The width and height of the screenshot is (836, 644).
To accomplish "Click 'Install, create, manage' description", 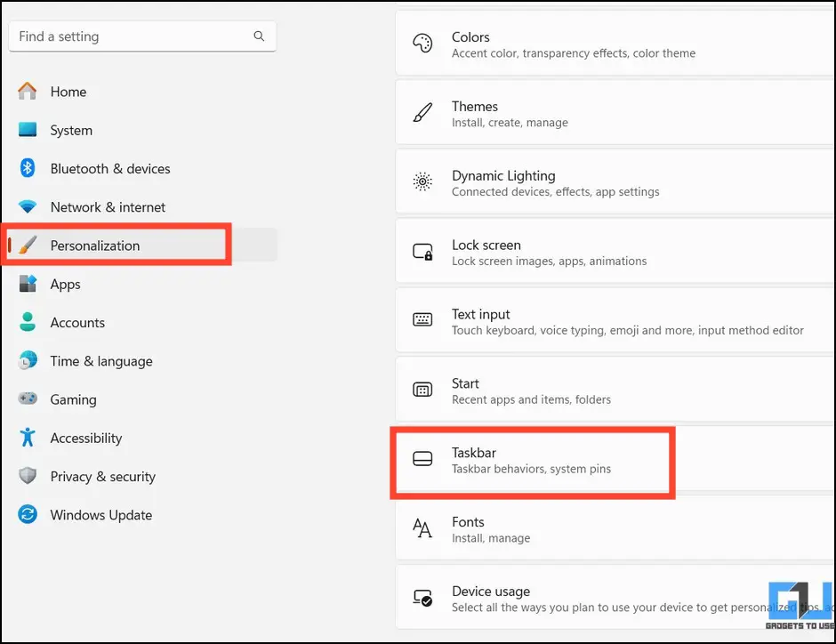I will coord(510,123).
